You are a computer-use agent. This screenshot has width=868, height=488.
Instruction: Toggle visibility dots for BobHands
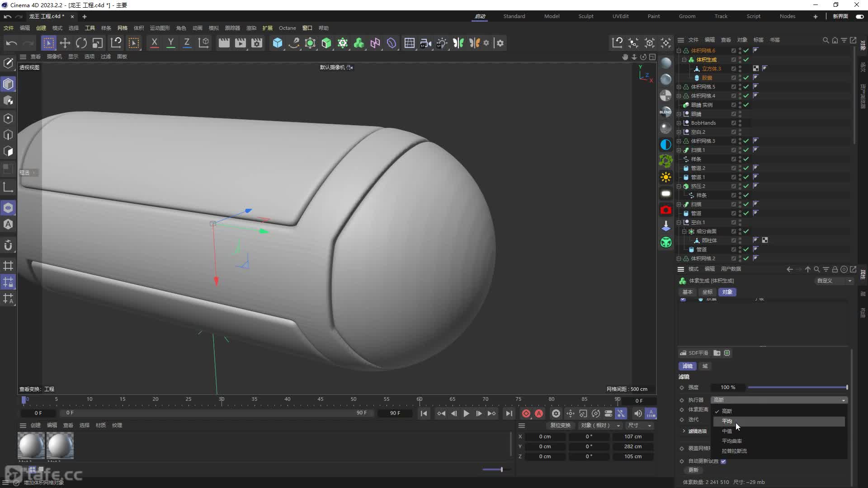click(740, 123)
